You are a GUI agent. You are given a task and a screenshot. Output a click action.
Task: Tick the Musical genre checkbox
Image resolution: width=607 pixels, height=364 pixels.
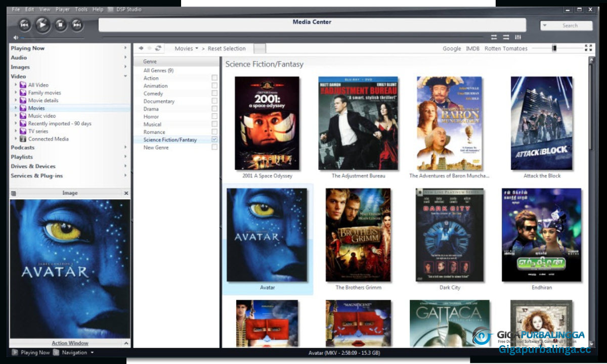point(214,124)
